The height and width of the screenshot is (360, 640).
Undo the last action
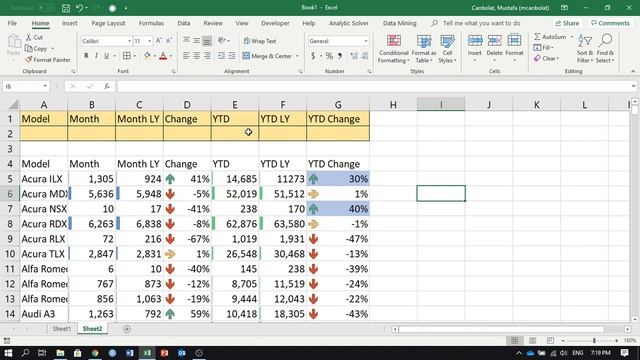click(80, 8)
